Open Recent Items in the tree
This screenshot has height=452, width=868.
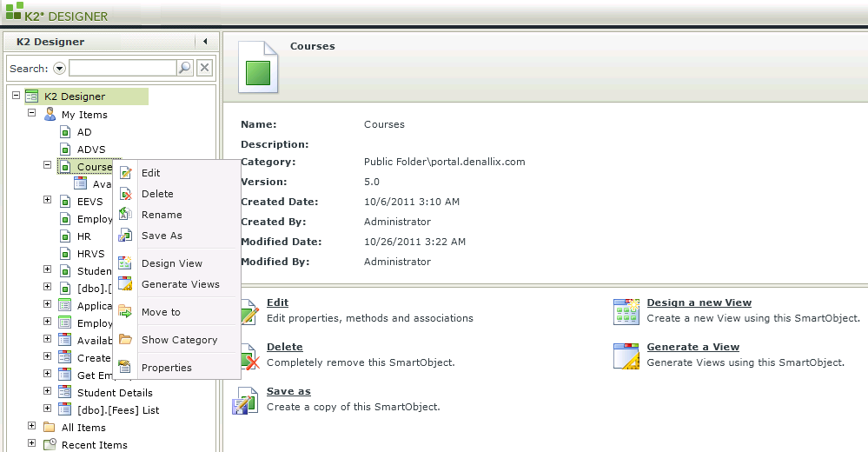(x=94, y=445)
